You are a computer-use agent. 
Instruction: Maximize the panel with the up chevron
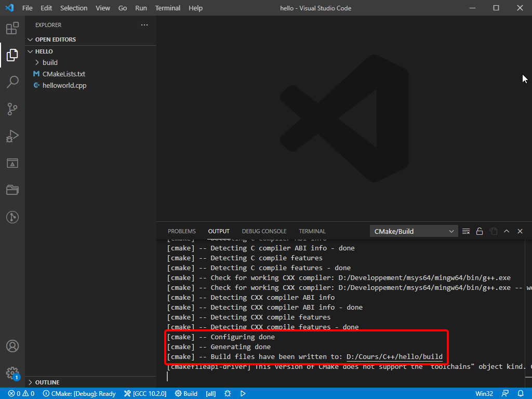click(507, 231)
